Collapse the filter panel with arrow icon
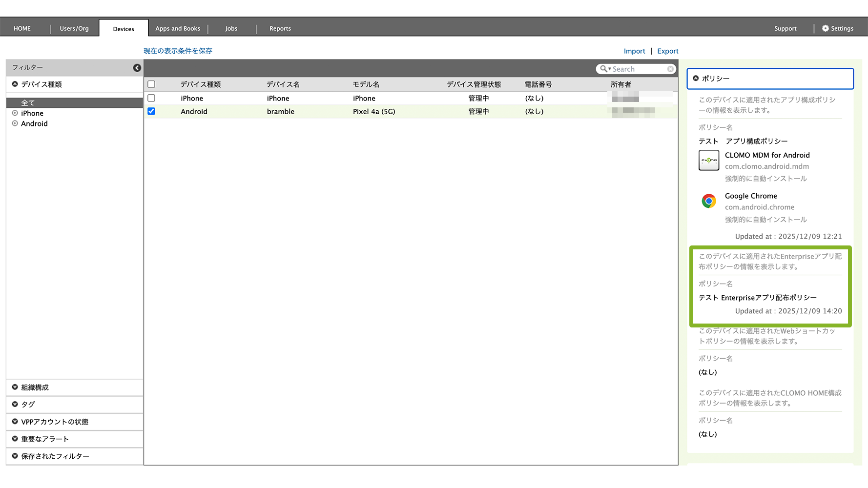 coord(137,68)
